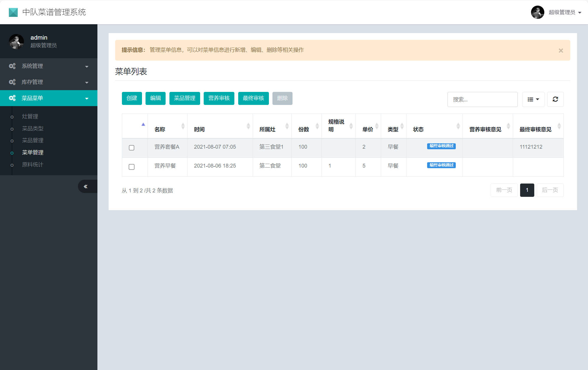Sort table by 时间 column arrows
Image resolution: width=588 pixels, height=370 pixels.
[248, 126]
